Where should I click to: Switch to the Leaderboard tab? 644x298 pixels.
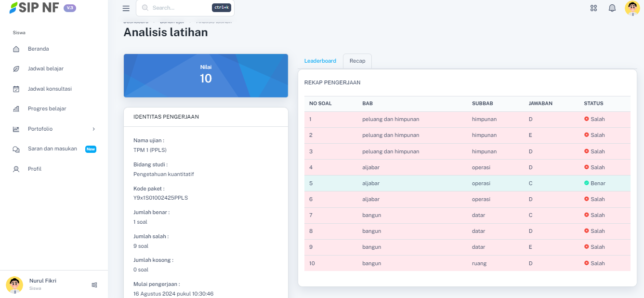point(320,61)
